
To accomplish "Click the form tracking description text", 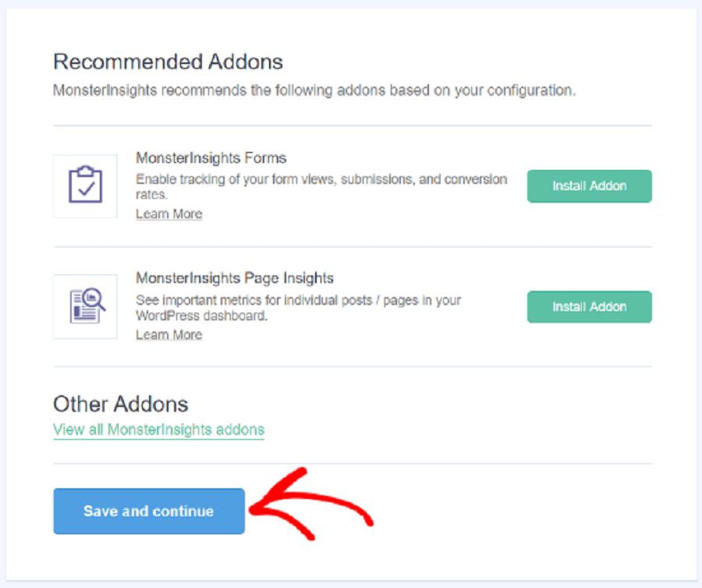I will [x=321, y=186].
